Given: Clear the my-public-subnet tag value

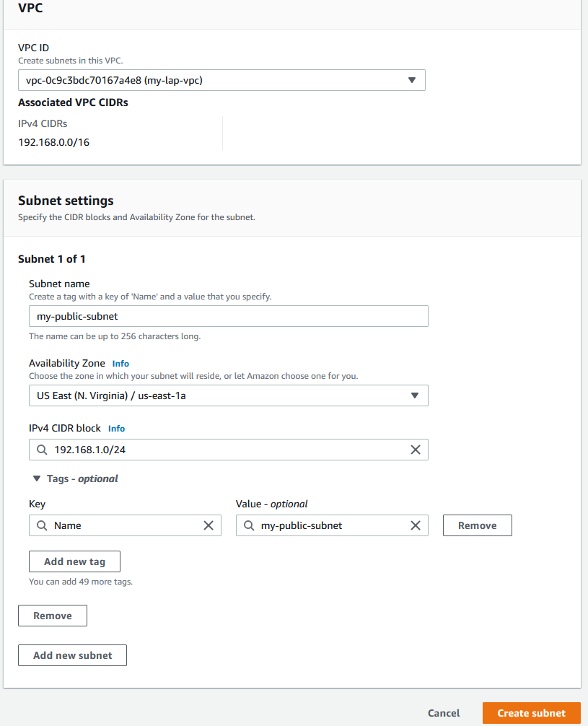Looking at the screenshot, I should pyautogui.click(x=416, y=525).
